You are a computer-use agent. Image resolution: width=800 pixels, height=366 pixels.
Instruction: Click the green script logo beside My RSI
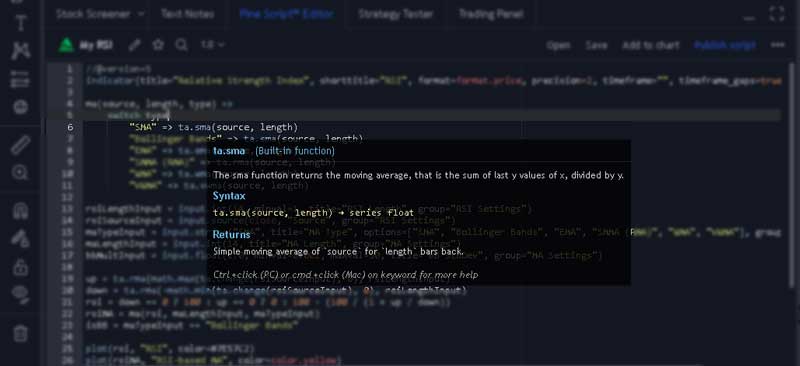tap(66, 45)
